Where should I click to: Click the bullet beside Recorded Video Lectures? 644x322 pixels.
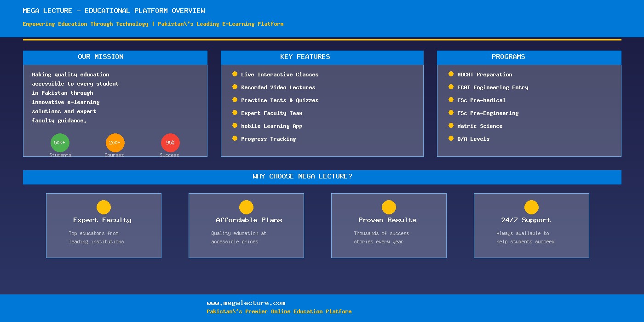click(x=235, y=87)
